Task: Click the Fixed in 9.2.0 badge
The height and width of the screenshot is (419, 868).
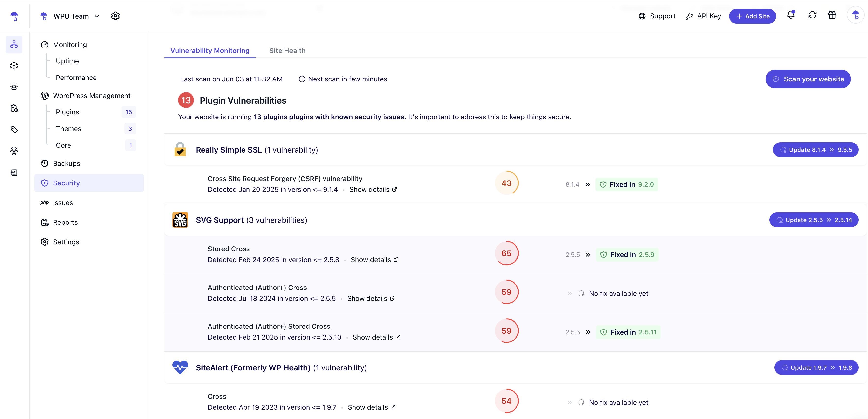Action: point(626,184)
